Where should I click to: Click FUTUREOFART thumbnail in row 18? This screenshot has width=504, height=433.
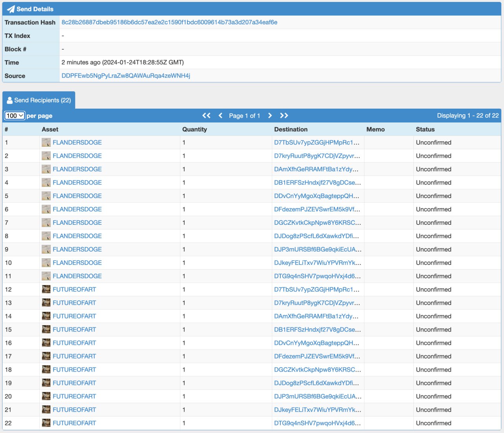pos(46,370)
